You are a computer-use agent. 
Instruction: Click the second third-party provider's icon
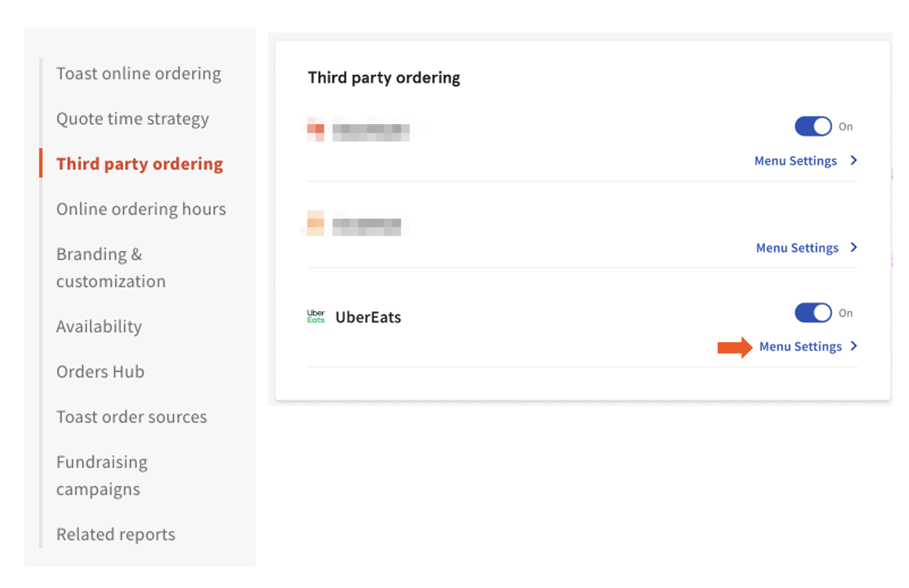(x=316, y=224)
